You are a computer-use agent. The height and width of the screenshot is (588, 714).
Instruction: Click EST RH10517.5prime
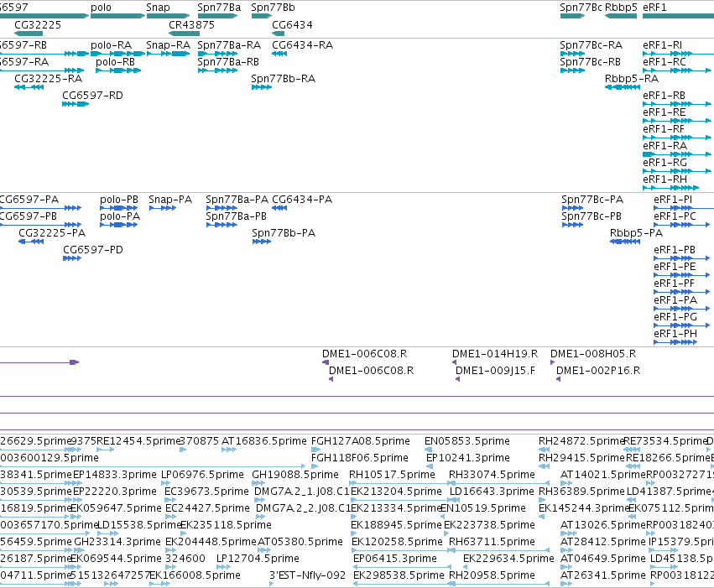tap(392, 475)
